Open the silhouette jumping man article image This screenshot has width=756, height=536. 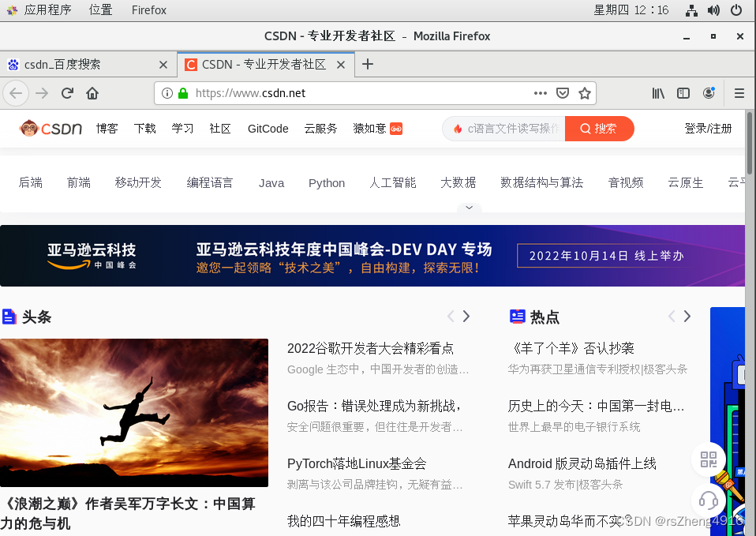[134, 413]
